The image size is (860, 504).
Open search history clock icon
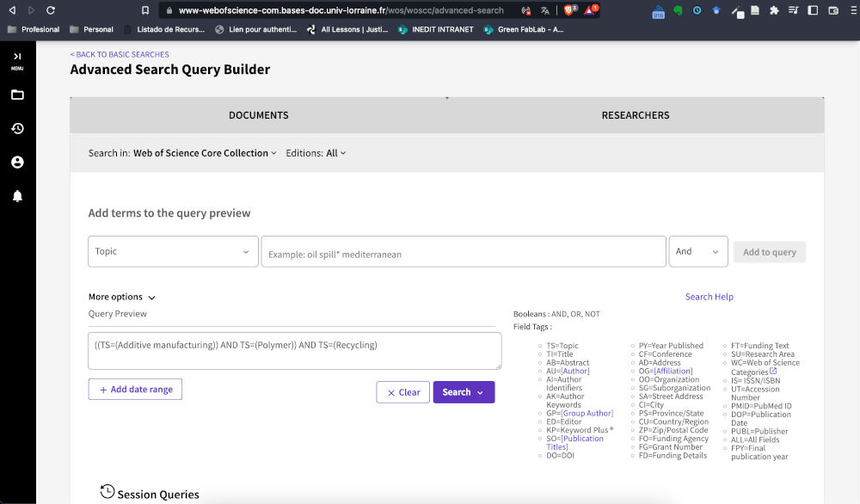[x=17, y=129]
